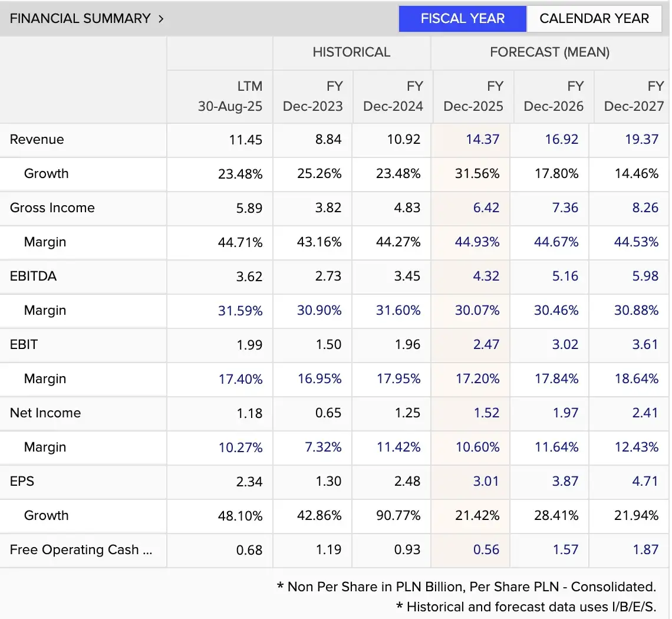The image size is (672, 619).
Task: Click the FY Dec-2025 column header
Action: pos(473,96)
